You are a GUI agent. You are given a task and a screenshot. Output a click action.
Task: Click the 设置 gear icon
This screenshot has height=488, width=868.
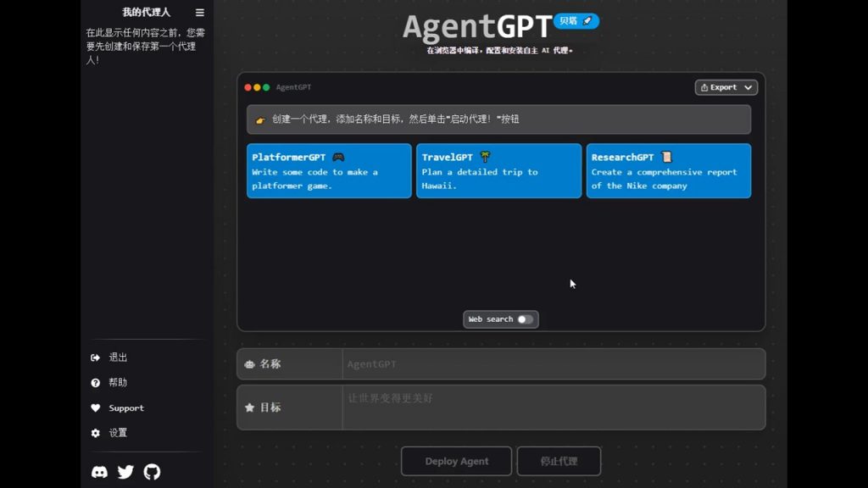95,433
